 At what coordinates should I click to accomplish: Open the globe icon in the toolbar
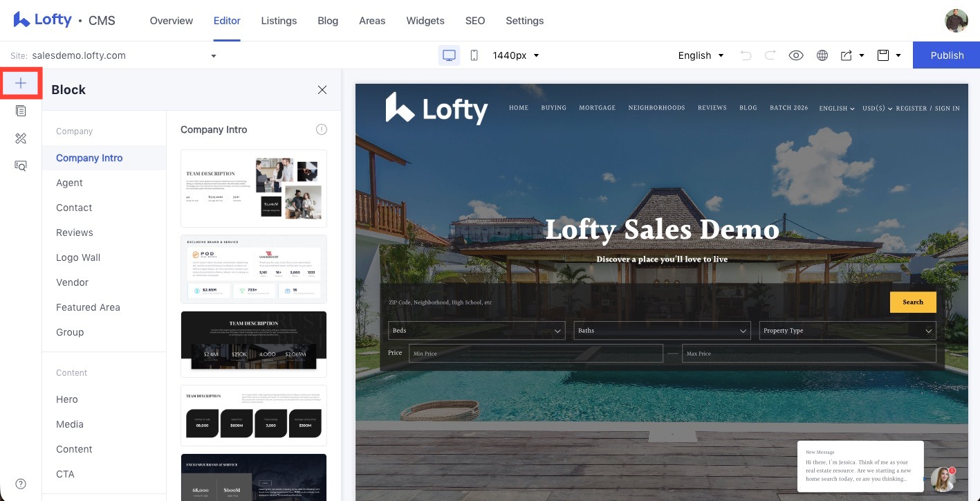pyautogui.click(x=822, y=55)
